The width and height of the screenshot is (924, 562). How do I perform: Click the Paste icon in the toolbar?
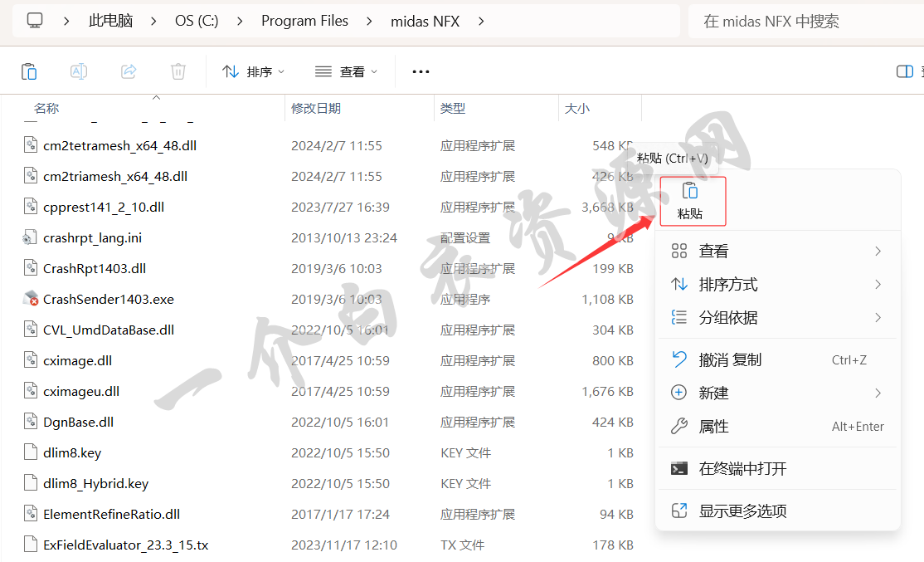pyautogui.click(x=29, y=71)
